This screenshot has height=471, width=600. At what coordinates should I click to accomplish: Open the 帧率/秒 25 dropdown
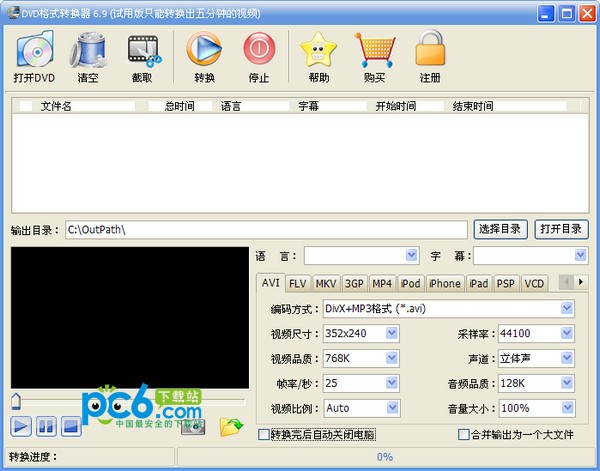pos(391,383)
